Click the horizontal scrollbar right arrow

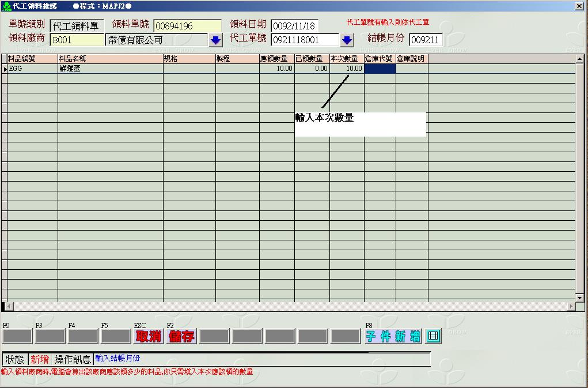pyautogui.click(x=571, y=307)
